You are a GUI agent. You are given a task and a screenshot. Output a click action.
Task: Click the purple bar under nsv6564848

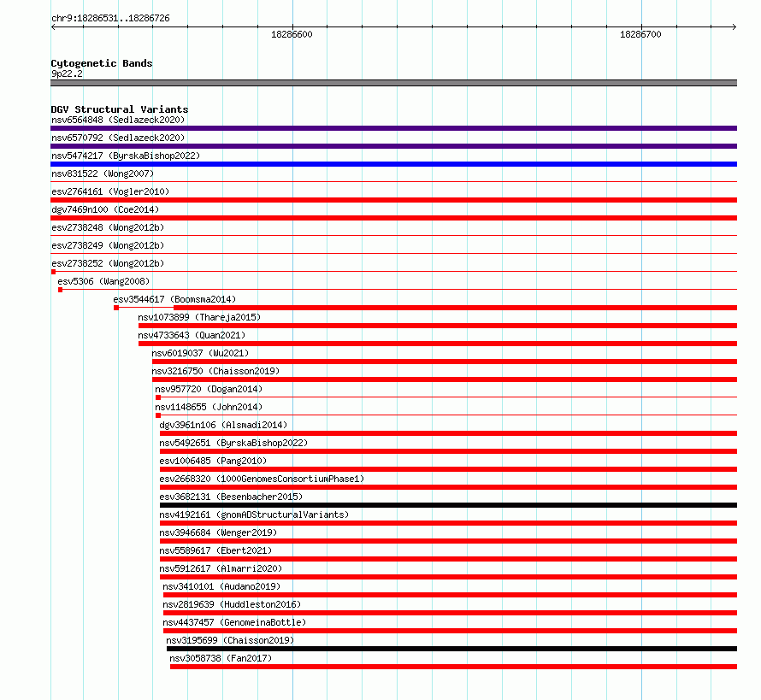(393, 128)
